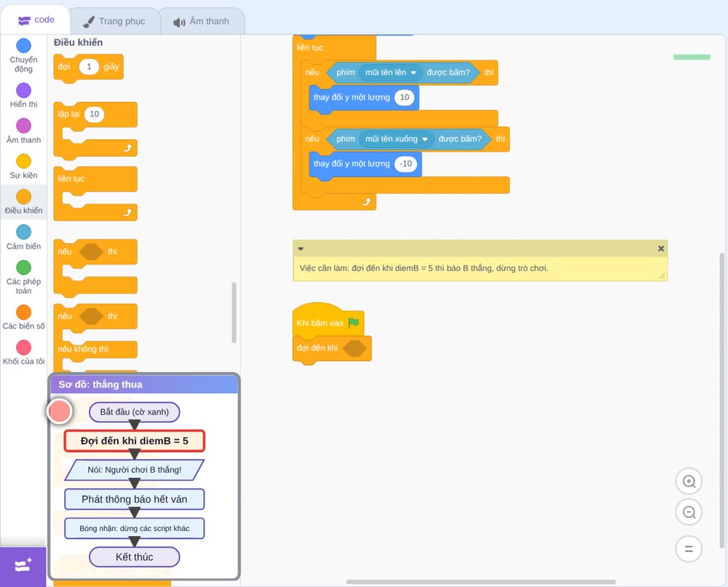728x587 pixels.
Task: Click the block palette scrollbar
Action: (x=234, y=312)
